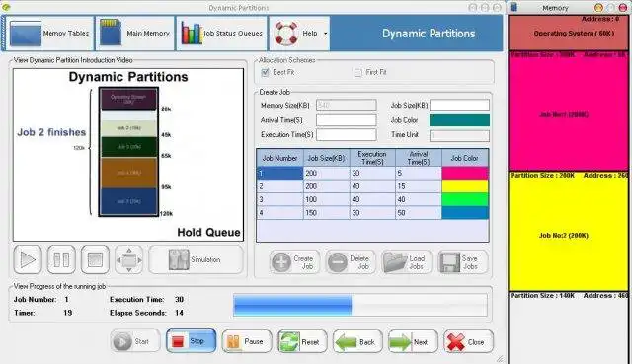Toggle fullscreen video arrows icon
Screen dimensions: 632x364
129,259
